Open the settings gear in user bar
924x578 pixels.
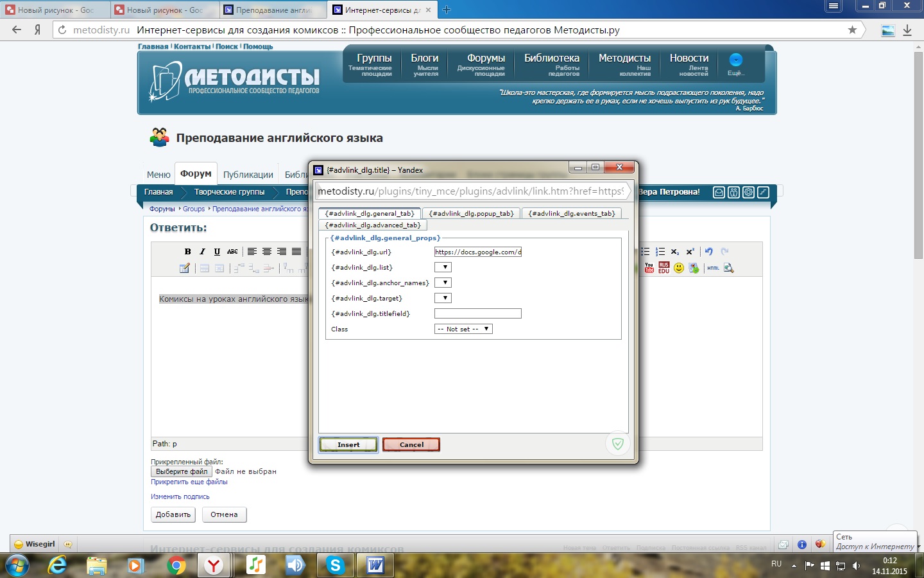point(748,192)
